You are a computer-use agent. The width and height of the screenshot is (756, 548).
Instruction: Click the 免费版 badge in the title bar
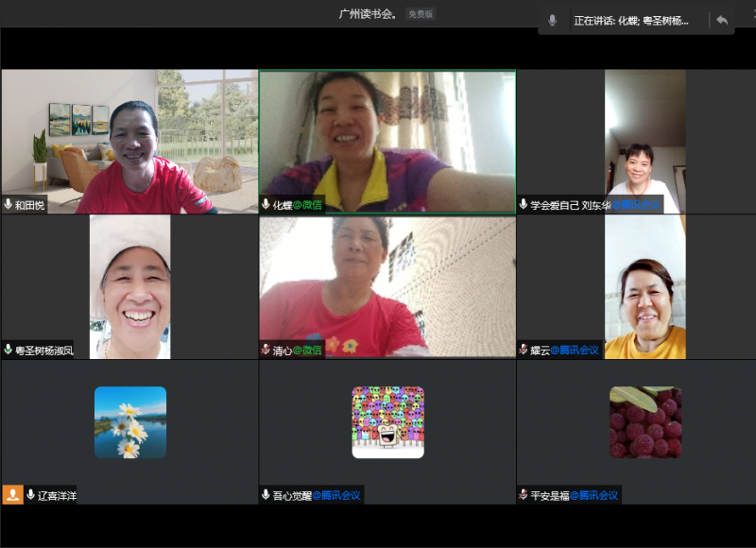click(x=421, y=14)
